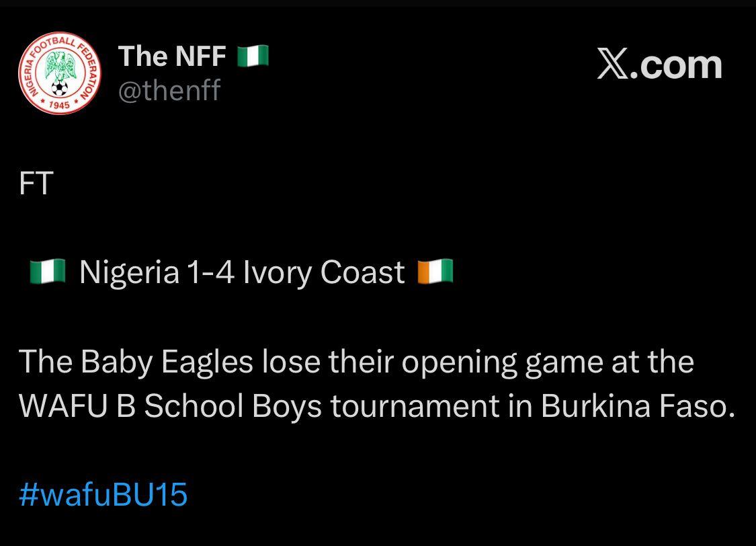Click the Ivory Coast flag after the scoreline

pos(435,272)
